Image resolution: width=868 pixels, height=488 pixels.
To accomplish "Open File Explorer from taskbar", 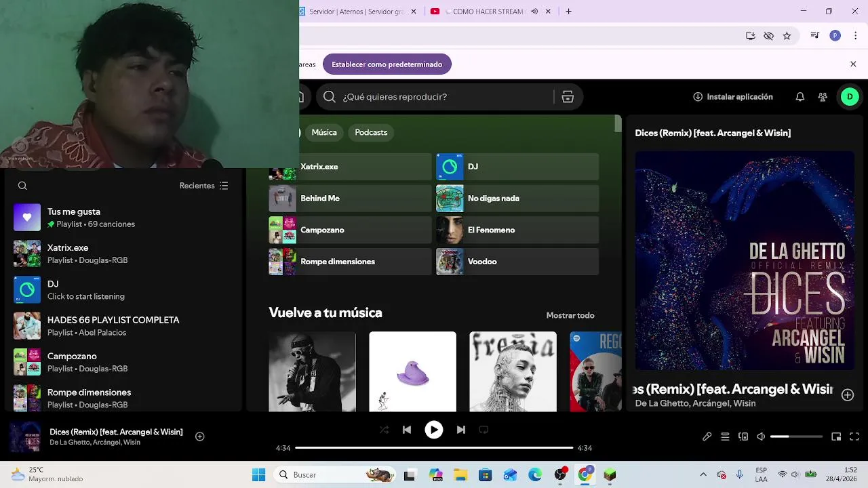I will pos(460,475).
